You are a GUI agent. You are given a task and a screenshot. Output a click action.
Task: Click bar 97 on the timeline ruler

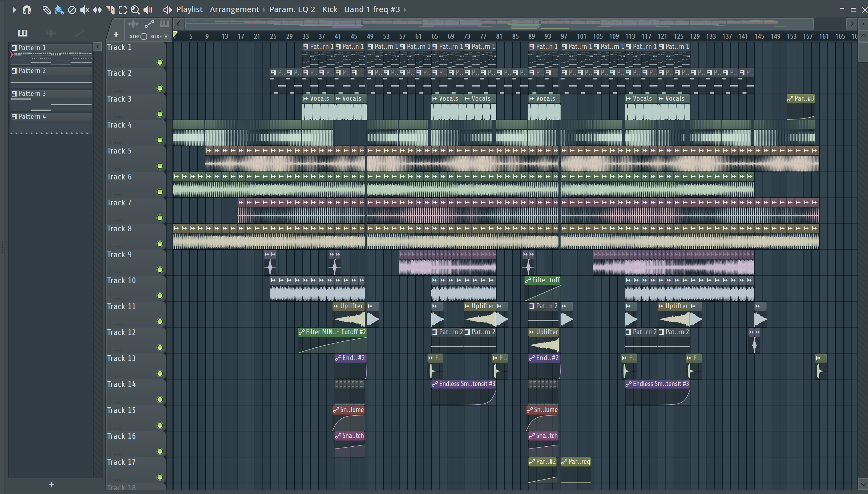pos(564,36)
